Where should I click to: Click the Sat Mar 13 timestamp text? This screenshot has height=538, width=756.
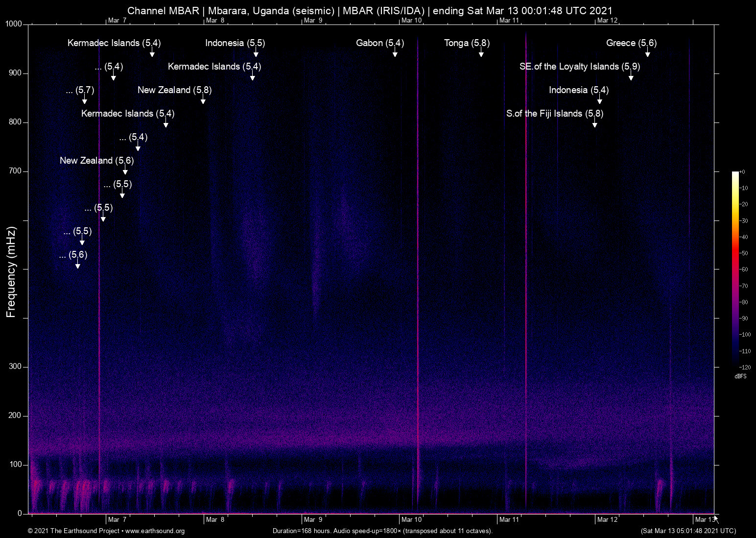point(687,531)
